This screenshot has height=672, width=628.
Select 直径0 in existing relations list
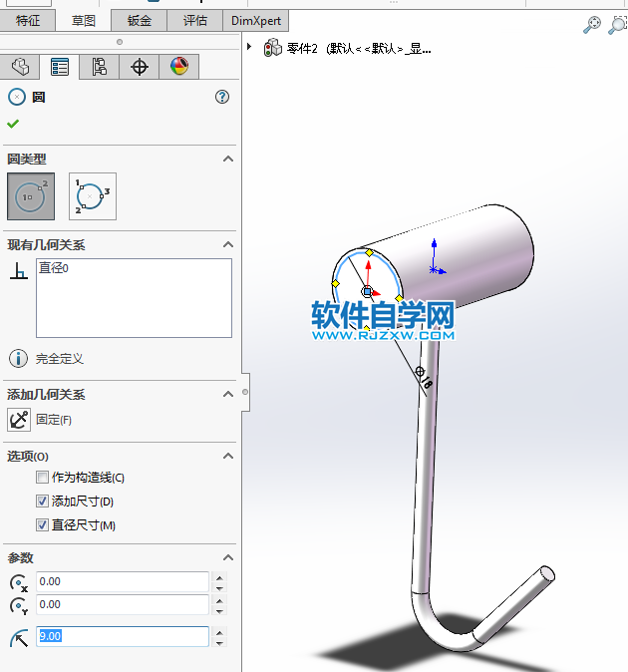click(x=54, y=268)
